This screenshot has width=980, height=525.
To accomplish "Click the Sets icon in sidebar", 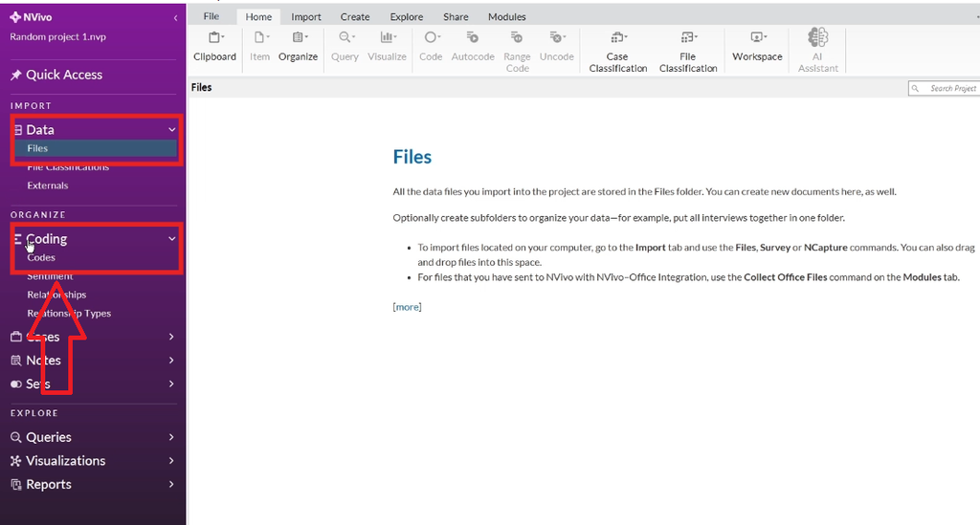I will pyautogui.click(x=16, y=383).
